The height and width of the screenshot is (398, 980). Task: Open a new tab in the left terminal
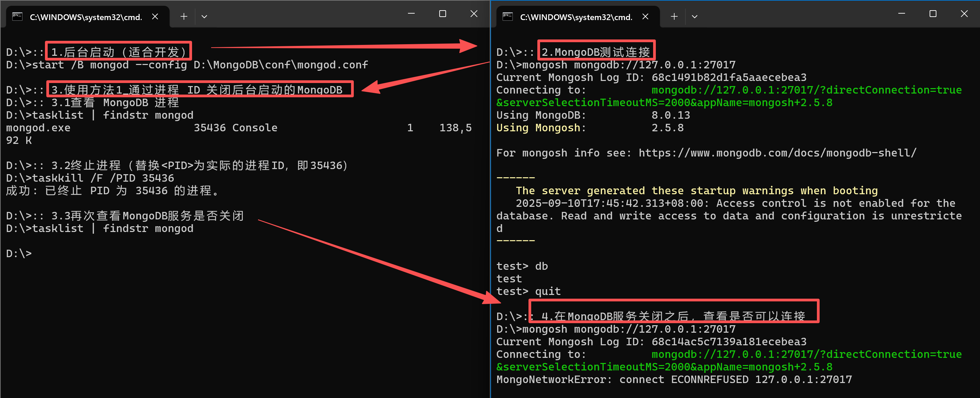point(184,17)
